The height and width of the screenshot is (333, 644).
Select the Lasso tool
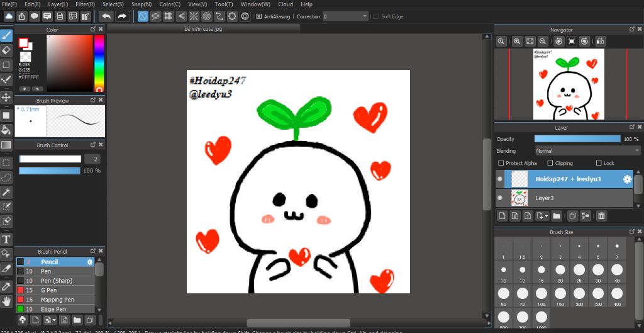6,177
